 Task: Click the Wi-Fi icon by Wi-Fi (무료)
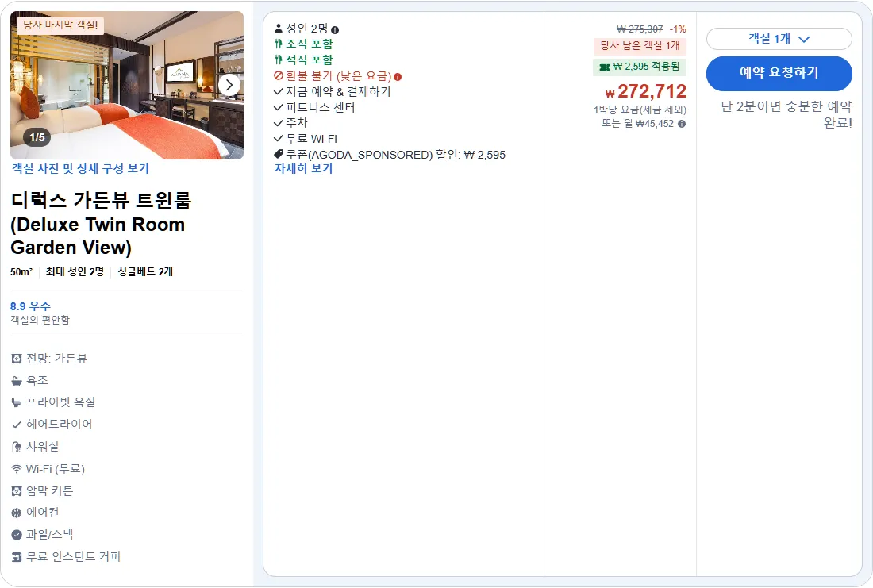point(17,470)
